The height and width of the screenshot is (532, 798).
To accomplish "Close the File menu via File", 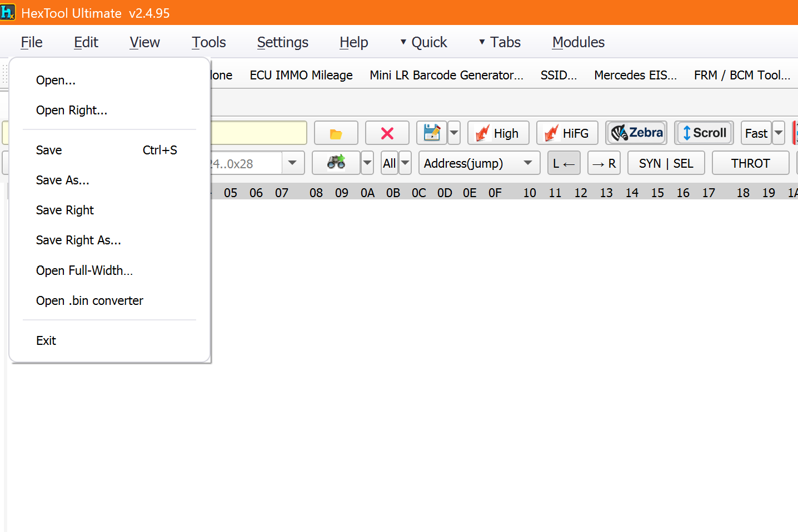I will pyautogui.click(x=32, y=42).
